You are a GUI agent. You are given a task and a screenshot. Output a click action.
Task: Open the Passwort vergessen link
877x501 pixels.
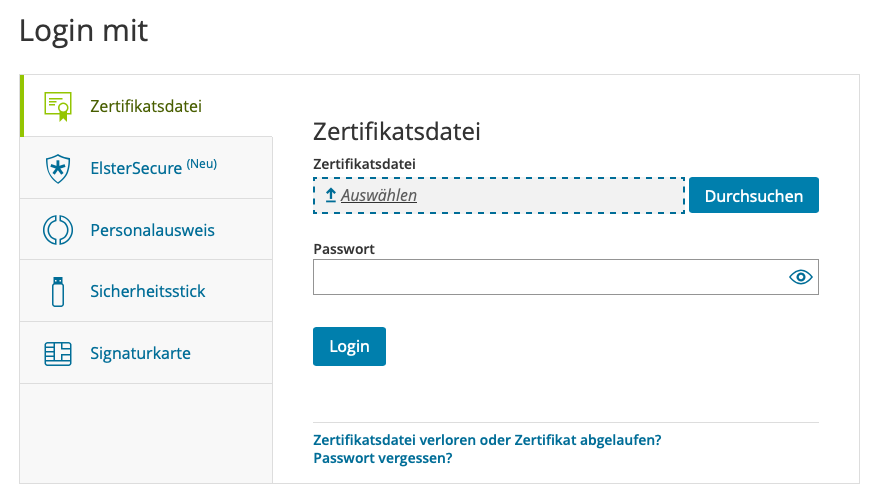383,458
